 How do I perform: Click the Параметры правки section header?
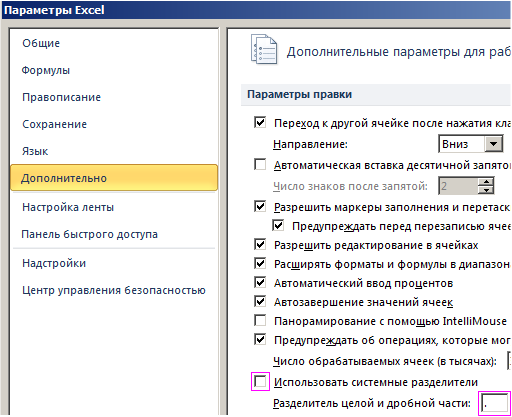point(376,95)
